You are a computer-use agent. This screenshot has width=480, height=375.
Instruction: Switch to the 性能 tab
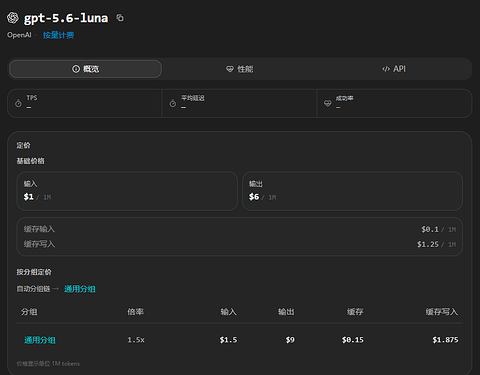[240, 69]
